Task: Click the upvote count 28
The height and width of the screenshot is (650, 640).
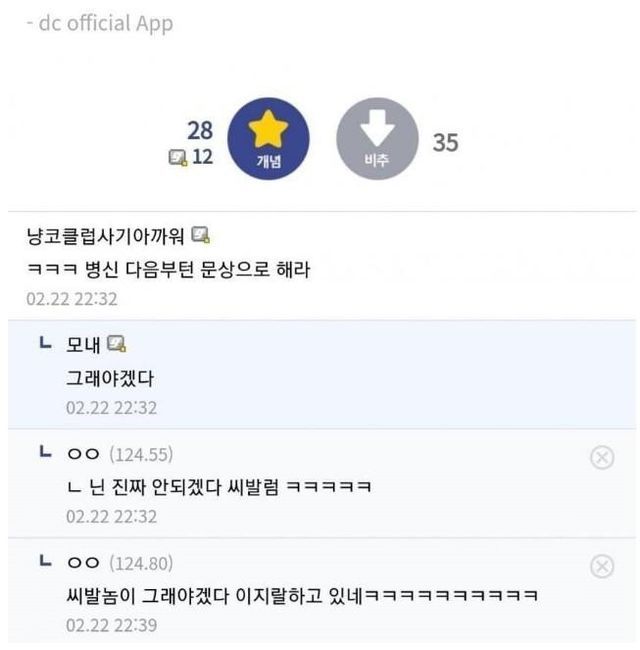Action: pos(200,130)
